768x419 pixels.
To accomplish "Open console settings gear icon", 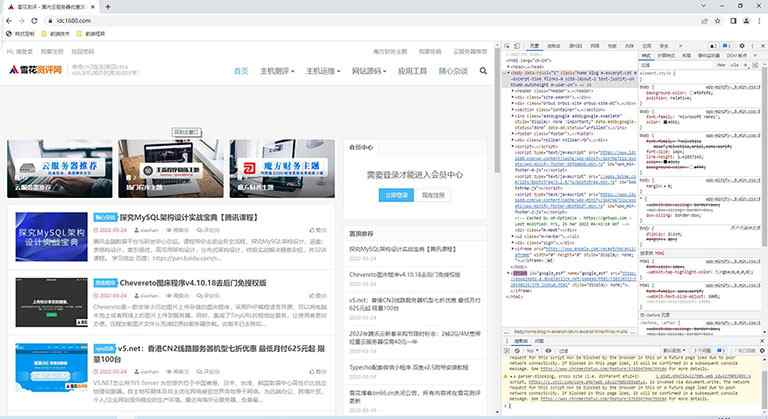I will (763, 350).
